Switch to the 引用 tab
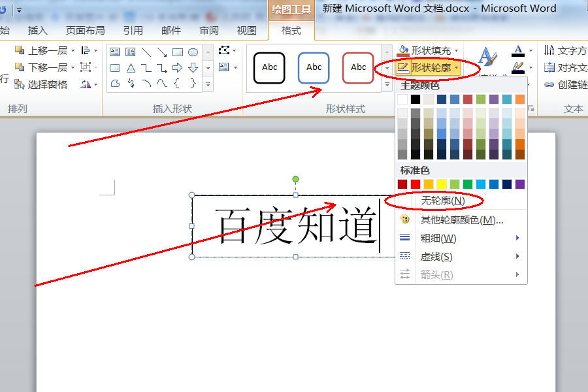Image resolution: width=588 pixels, height=392 pixels. [x=133, y=31]
